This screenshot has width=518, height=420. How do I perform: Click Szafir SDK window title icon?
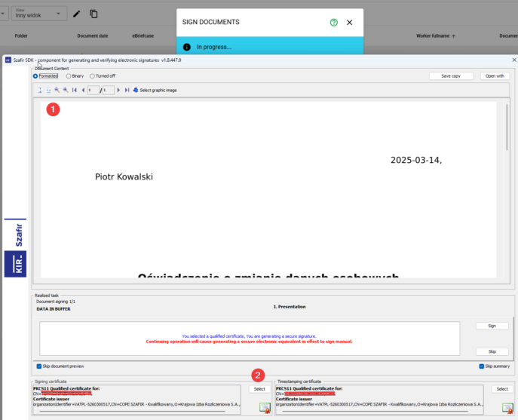[8, 60]
